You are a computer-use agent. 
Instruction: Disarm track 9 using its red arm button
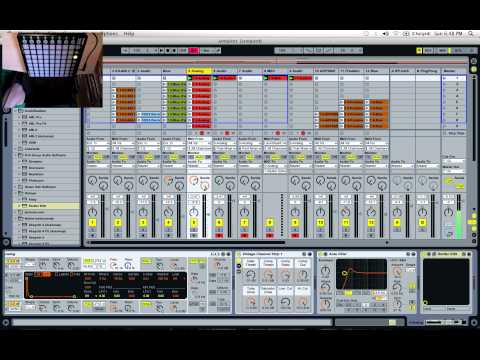pos(295,235)
